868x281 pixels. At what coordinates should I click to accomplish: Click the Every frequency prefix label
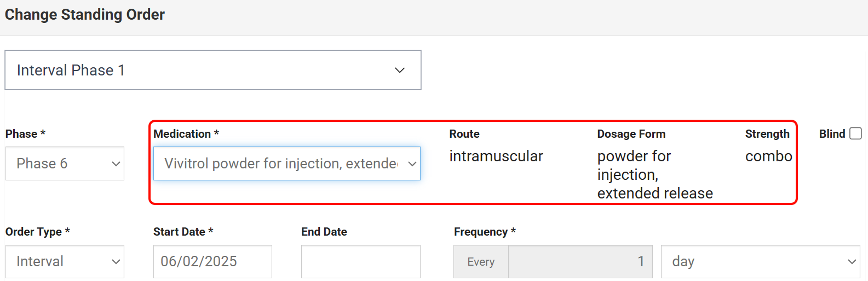481,262
